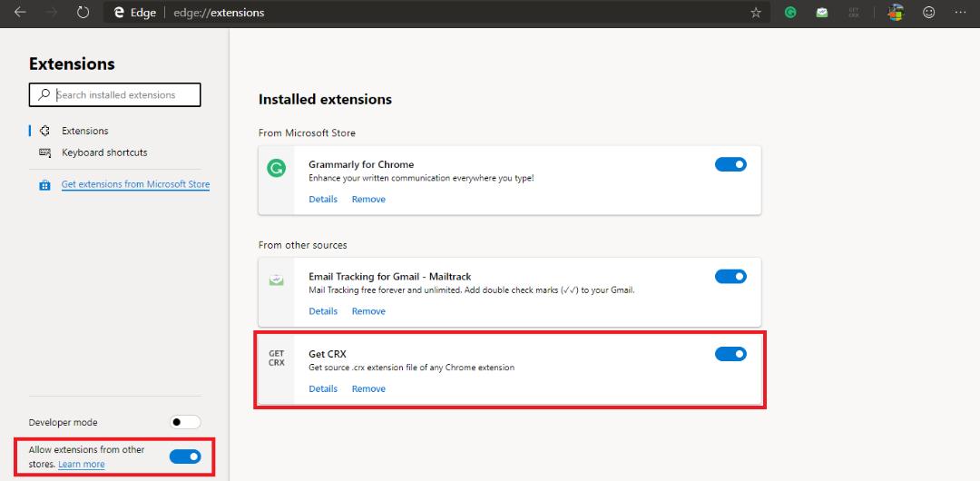
Task: Click the puzzle-piece icon beside Extensions
Action: [x=45, y=131]
